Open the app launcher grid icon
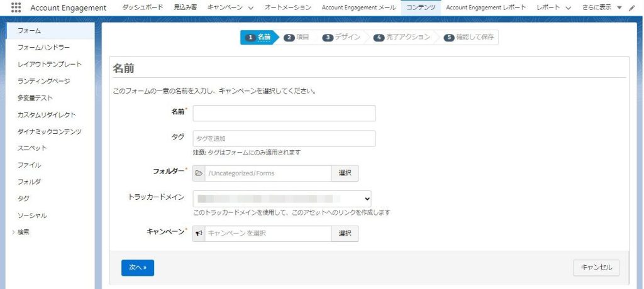 16,8
